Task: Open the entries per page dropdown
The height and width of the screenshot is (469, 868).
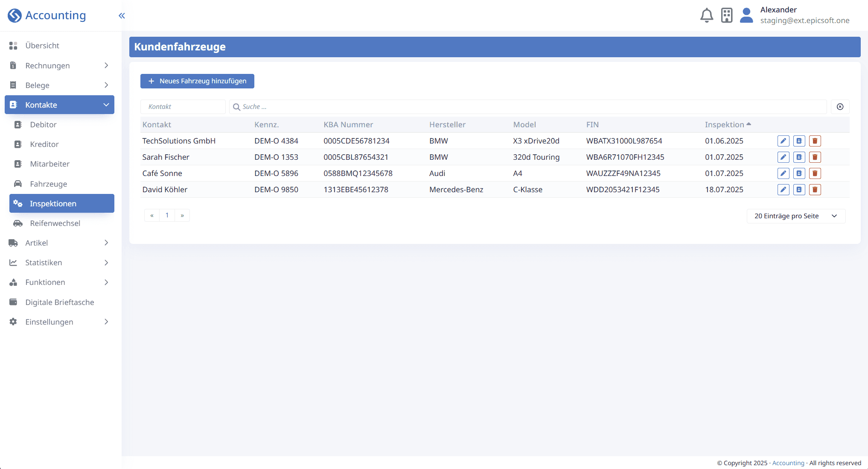Action: click(x=796, y=216)
